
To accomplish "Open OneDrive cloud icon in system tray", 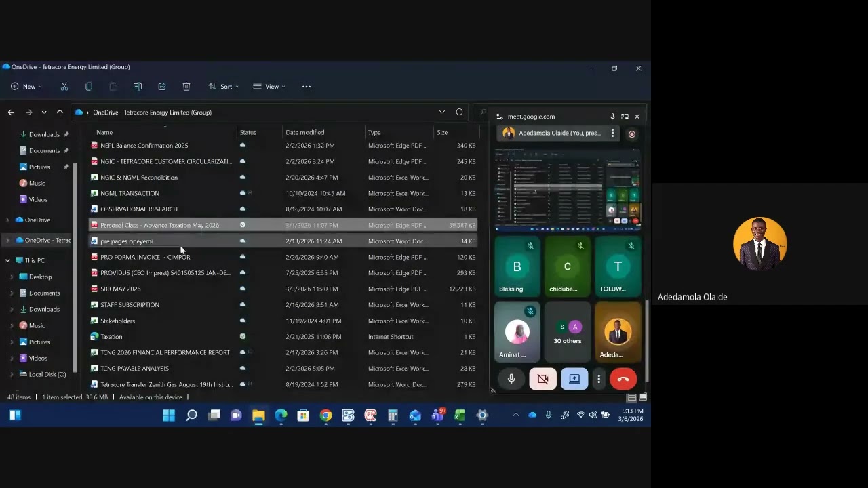I will pos(532,415).
